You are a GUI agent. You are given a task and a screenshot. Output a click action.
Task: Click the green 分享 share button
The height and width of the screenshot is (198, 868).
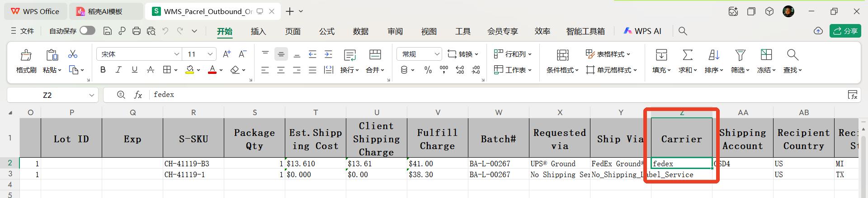point(845,31)
